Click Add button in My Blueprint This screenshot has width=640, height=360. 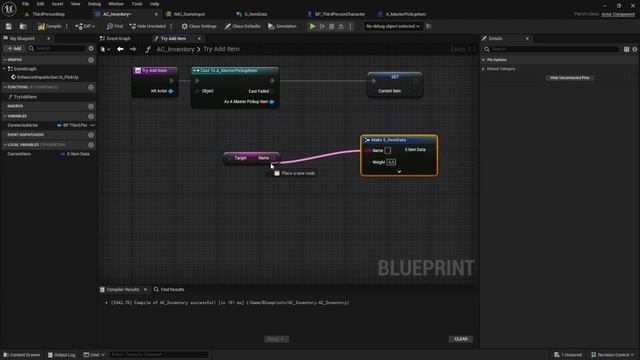(x=14, y=48)
